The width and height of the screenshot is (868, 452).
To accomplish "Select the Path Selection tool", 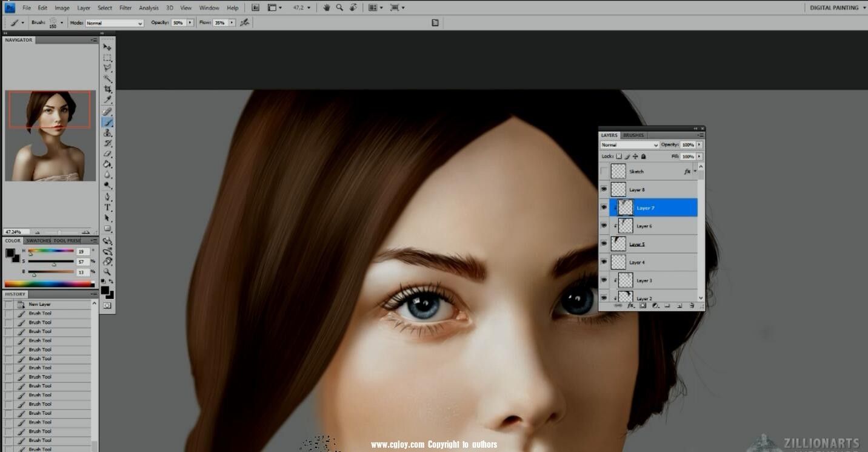I will click(x=107, y=218).
